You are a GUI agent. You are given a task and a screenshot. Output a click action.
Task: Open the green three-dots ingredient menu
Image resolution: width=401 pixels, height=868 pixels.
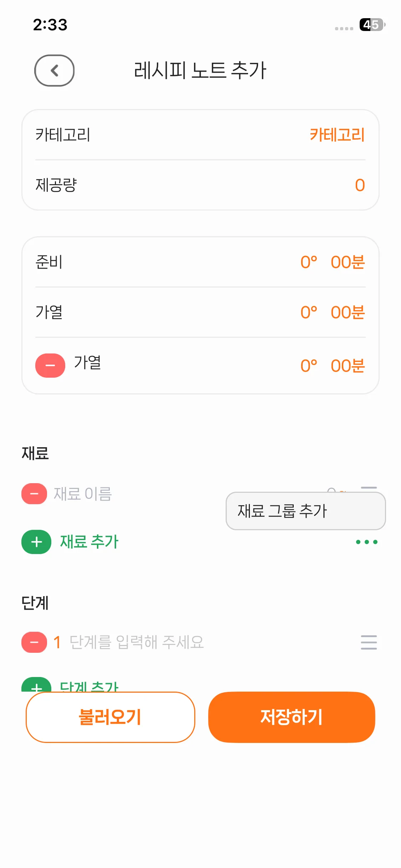tap(366, 542)
